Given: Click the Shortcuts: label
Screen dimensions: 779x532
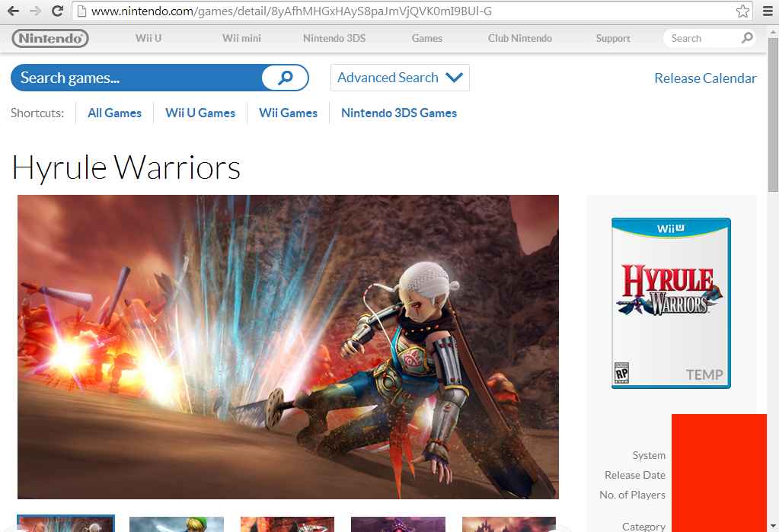Looking at the screenshot, I should 37,113.
